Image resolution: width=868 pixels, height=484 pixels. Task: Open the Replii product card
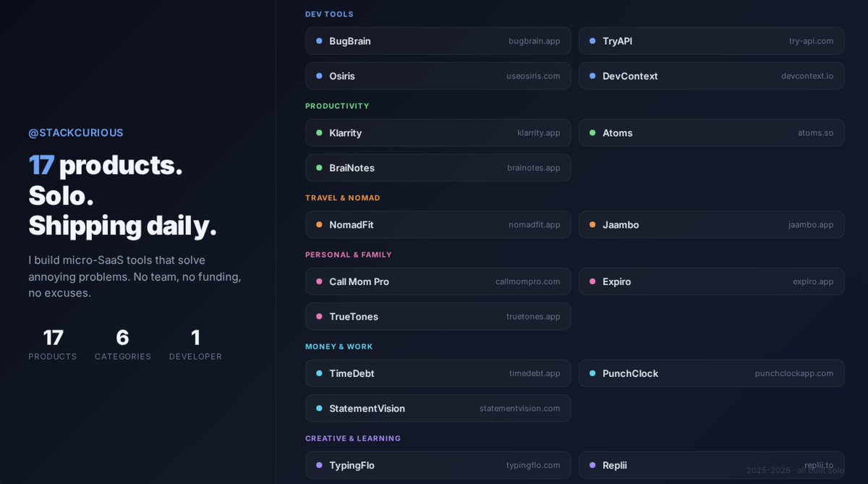pos(711,465)
